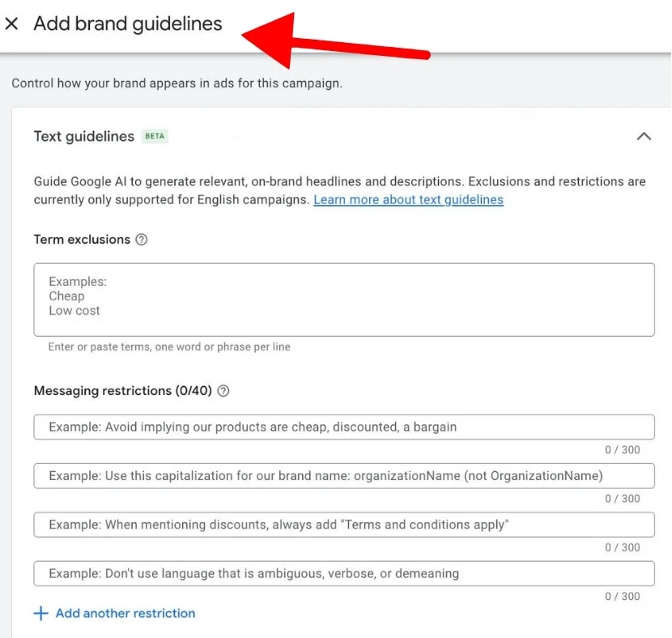Screen dimensions: 672x638
Task: Click the Term exclusions label
Action: tap(82, 240)
